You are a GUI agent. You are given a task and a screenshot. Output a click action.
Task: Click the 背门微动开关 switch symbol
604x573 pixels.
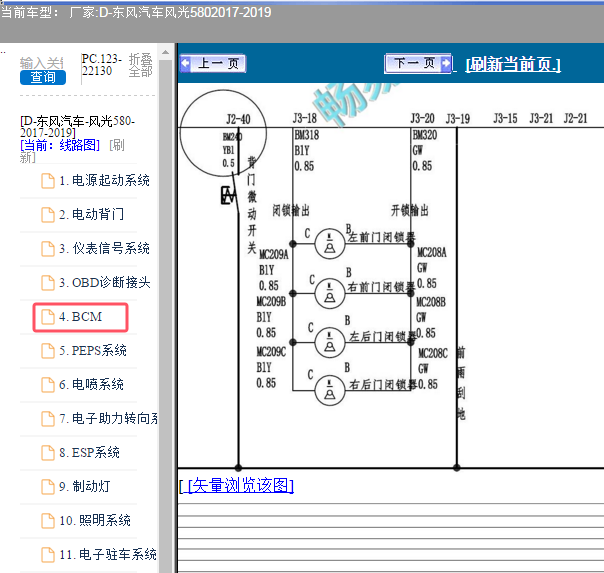[230, 194]
